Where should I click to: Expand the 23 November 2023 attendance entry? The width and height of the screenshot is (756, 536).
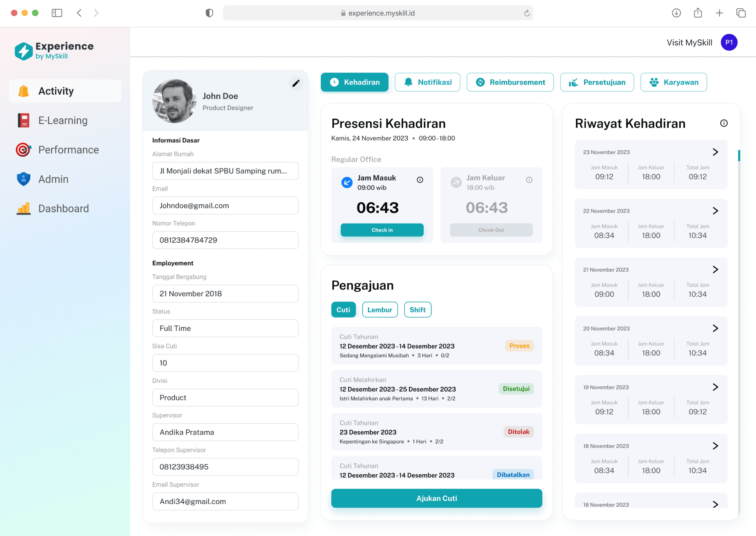click(715, 152)
